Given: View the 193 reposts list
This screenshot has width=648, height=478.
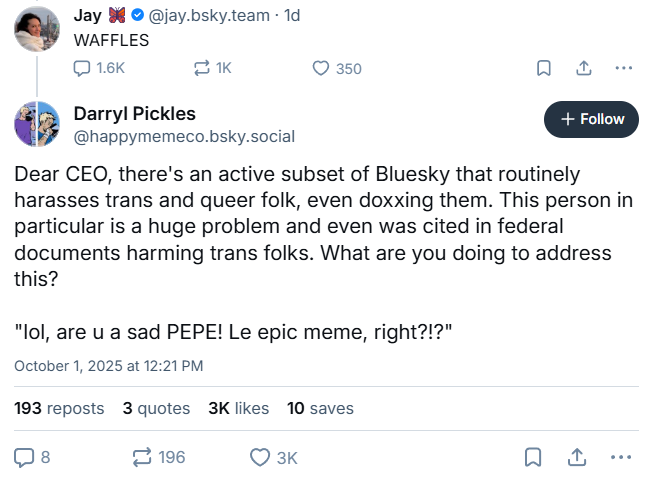Looking at the screenshot, I should point(59,408).
